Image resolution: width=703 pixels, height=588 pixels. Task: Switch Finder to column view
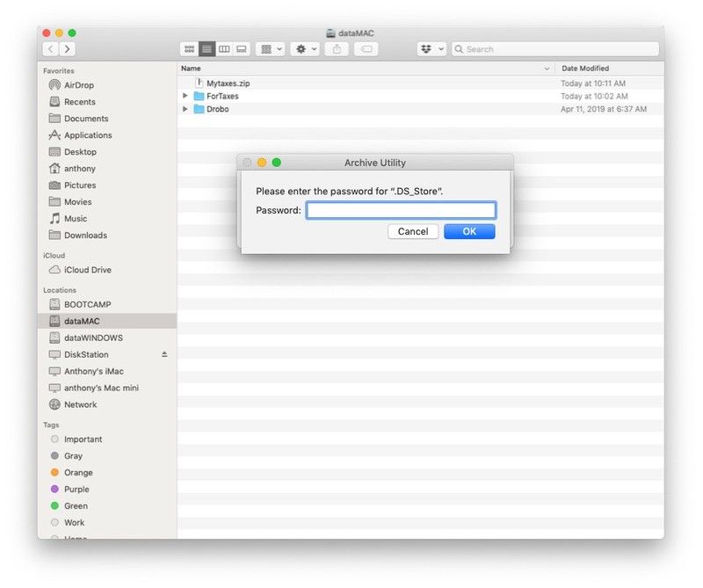tap(224, 49)
